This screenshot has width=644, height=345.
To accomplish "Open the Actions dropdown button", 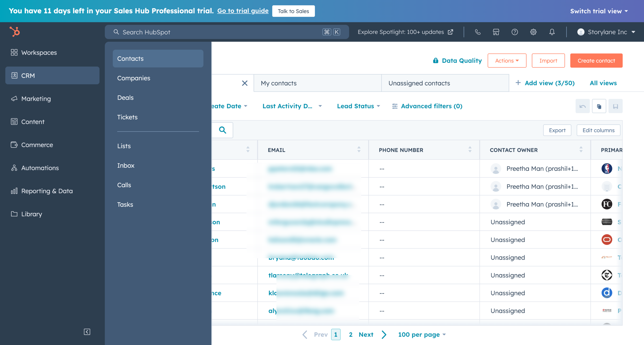I will [507, 61].
